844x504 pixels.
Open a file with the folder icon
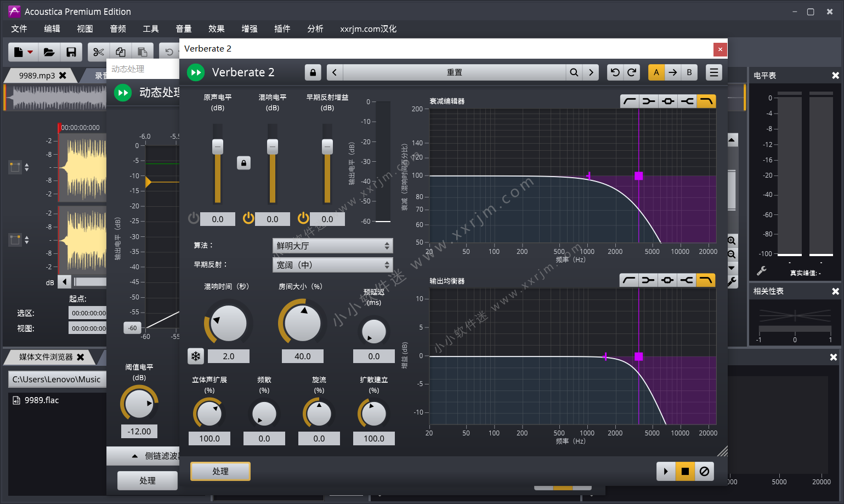point(49,52)
